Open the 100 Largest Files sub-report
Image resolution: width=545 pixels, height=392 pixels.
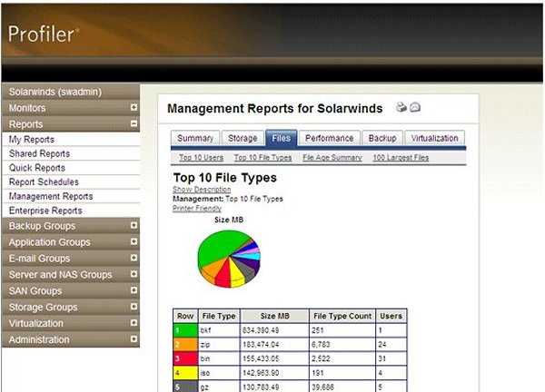pos(401,158)
